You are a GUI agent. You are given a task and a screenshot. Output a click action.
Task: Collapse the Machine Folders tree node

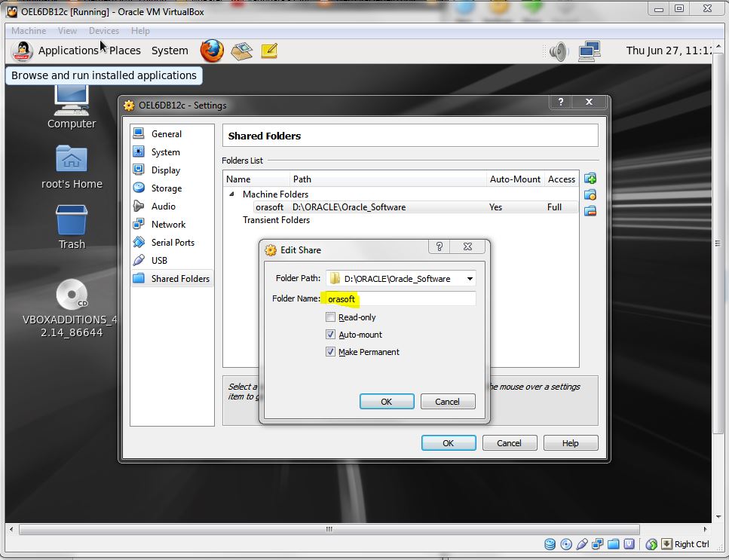coord(231,194)
